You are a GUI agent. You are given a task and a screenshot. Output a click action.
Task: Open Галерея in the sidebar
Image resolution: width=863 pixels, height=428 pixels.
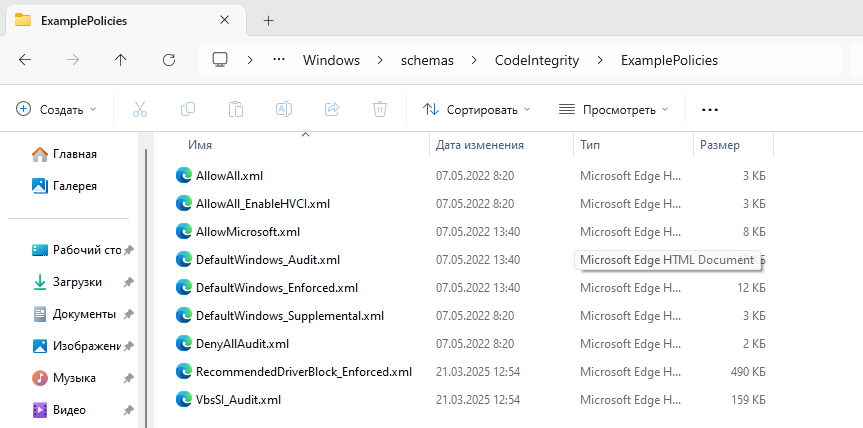click(x=75, y=186)
